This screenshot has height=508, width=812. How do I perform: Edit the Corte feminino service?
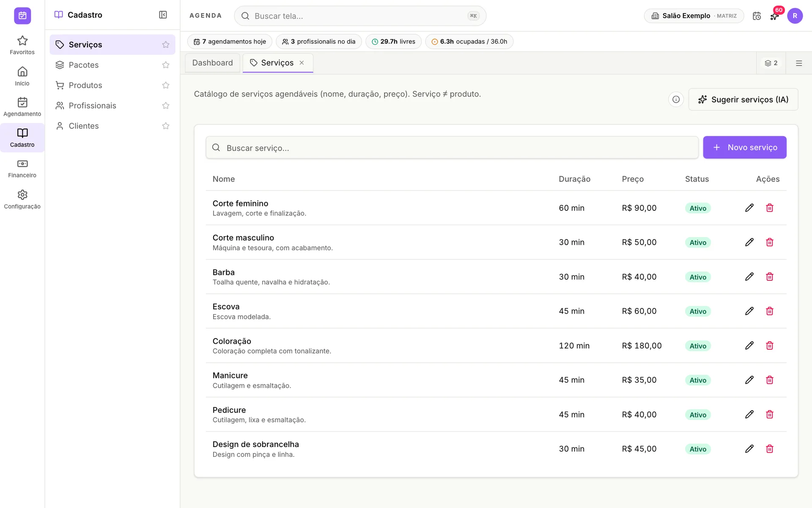(749, 208)
